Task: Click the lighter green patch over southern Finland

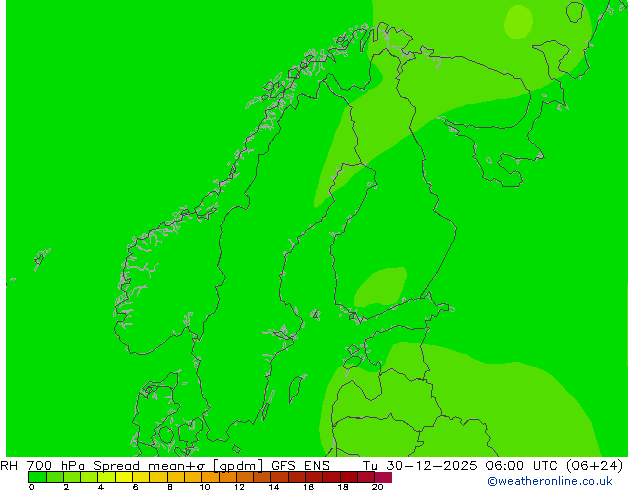Action: (380, 287)
